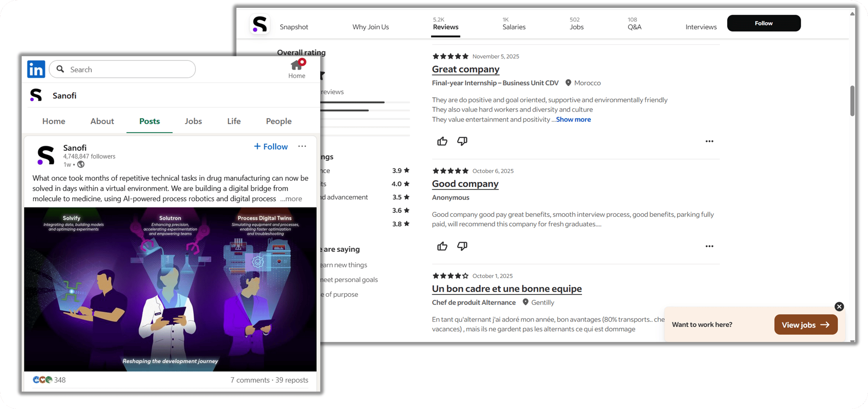868x409 pixels.
Task: Click thumbs down on Great company review
Action: pos(462,141)
